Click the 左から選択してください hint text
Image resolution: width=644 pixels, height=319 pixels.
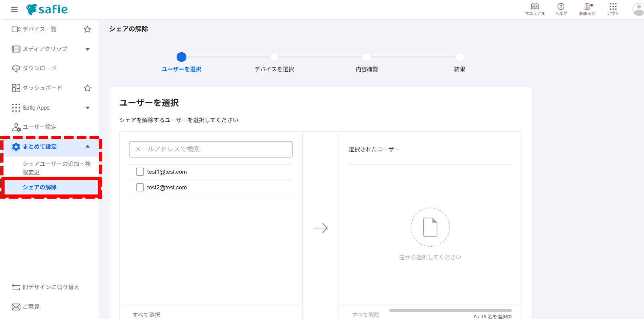(x=430, y=257)
